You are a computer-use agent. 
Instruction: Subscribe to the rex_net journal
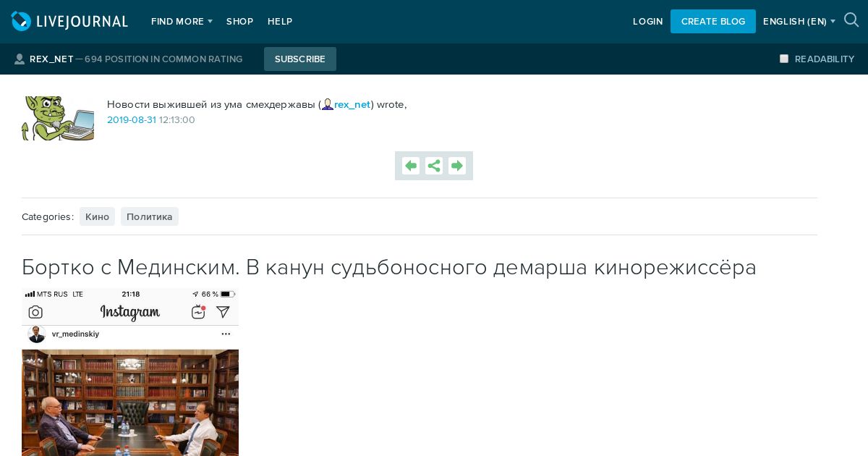click(x=300, y=59)
